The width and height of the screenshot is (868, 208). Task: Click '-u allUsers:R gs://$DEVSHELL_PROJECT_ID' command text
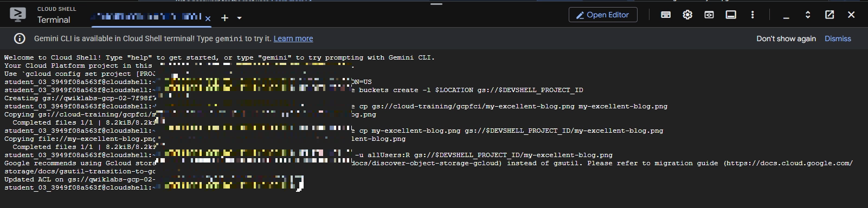click(x=483, y=155)
